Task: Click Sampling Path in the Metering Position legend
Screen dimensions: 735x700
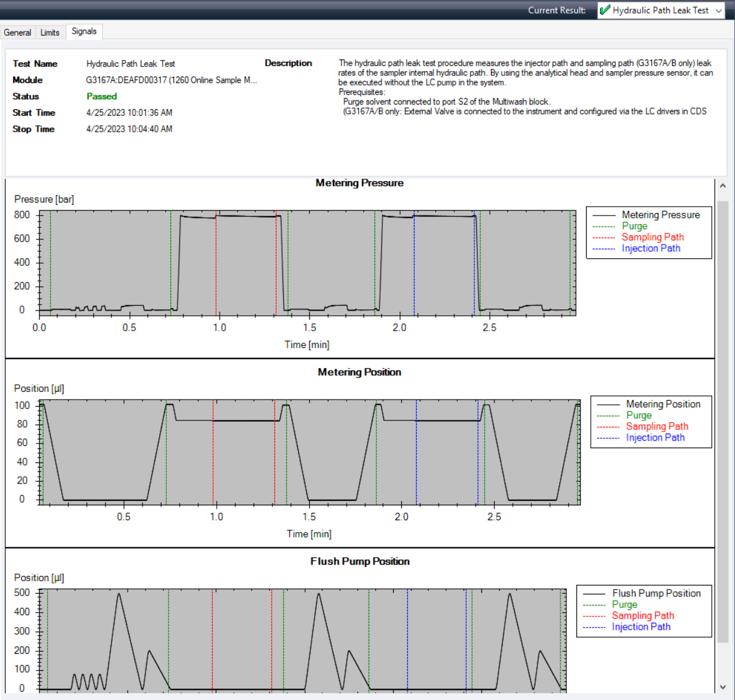Action: click(x=657, y=426)
